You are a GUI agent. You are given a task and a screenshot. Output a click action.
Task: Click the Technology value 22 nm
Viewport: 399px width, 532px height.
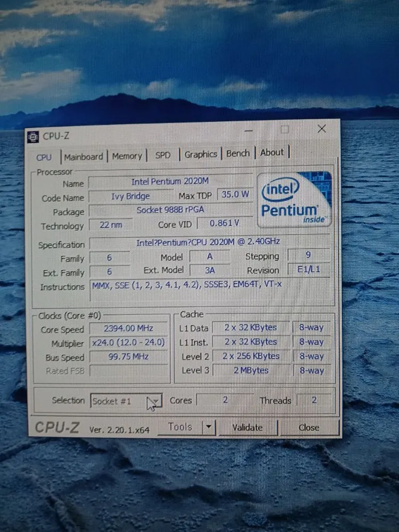coord(111,225)
